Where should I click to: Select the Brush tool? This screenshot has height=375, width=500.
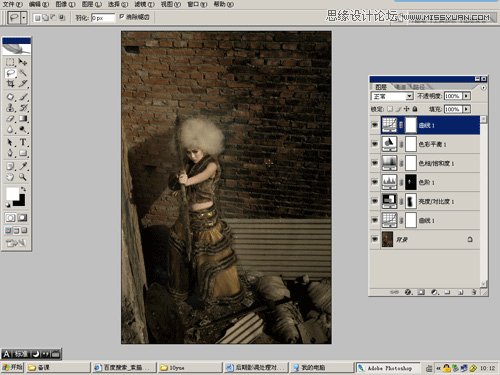point(23,97)
